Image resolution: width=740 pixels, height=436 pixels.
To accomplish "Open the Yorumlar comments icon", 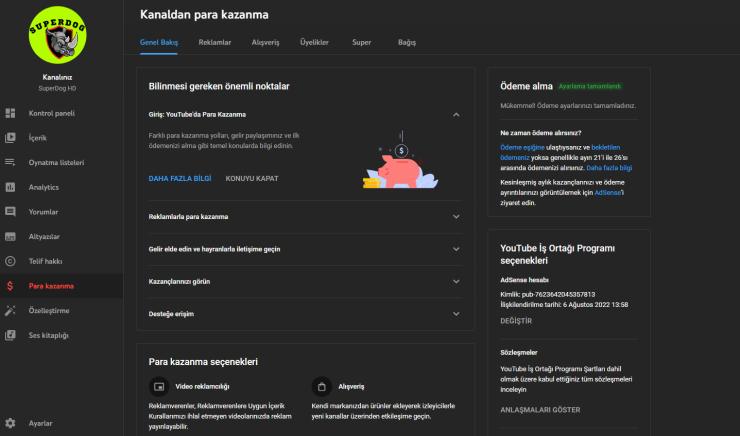I will 10,212.
